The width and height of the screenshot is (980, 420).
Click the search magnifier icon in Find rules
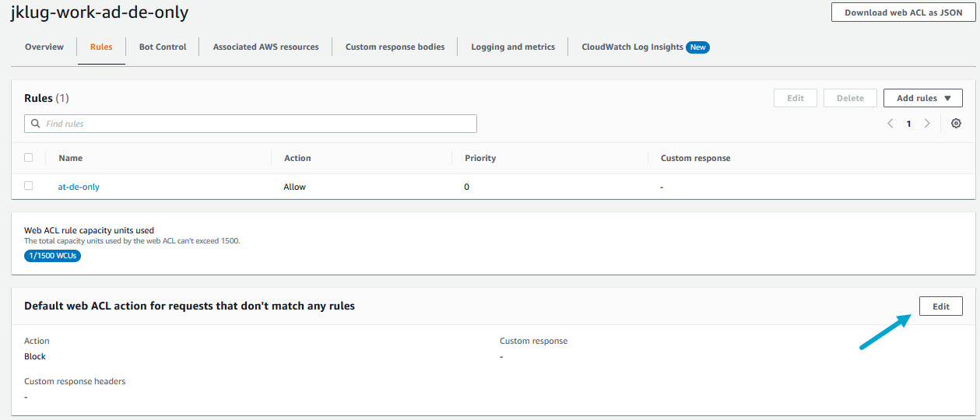35,124
